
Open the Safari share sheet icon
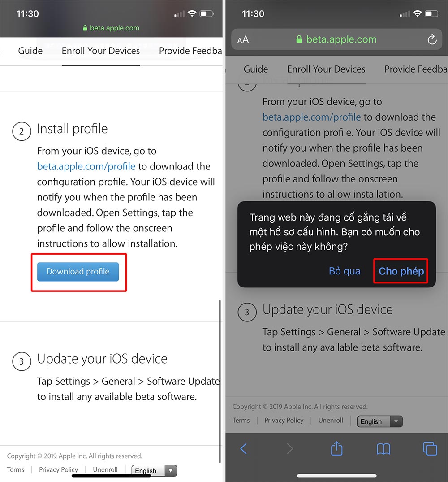tap(336, 448)
